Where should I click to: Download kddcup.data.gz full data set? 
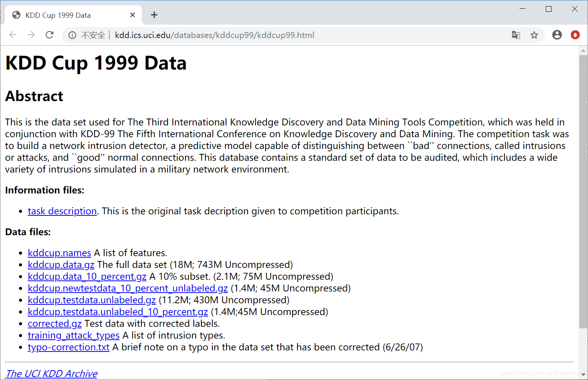pyautogui.click(x=61, y=265)
